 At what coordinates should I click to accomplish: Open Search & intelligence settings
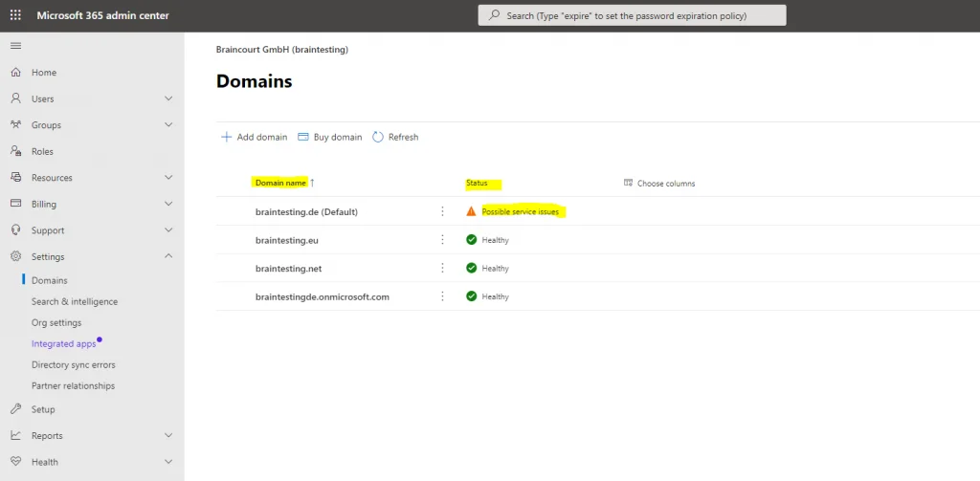(75, 302)
